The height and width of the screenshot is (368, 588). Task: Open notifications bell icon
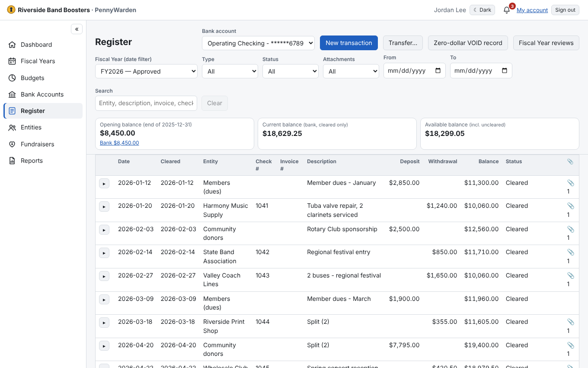(x=507, y=10)
